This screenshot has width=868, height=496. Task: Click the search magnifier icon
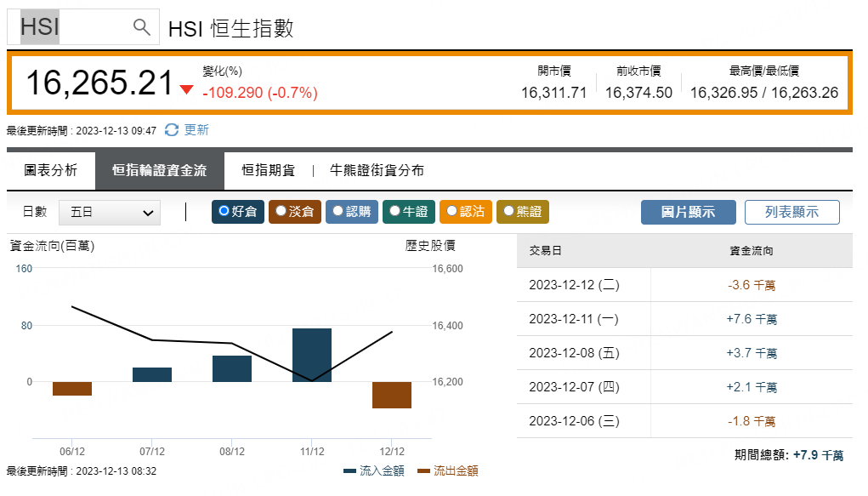click(142, 26)
